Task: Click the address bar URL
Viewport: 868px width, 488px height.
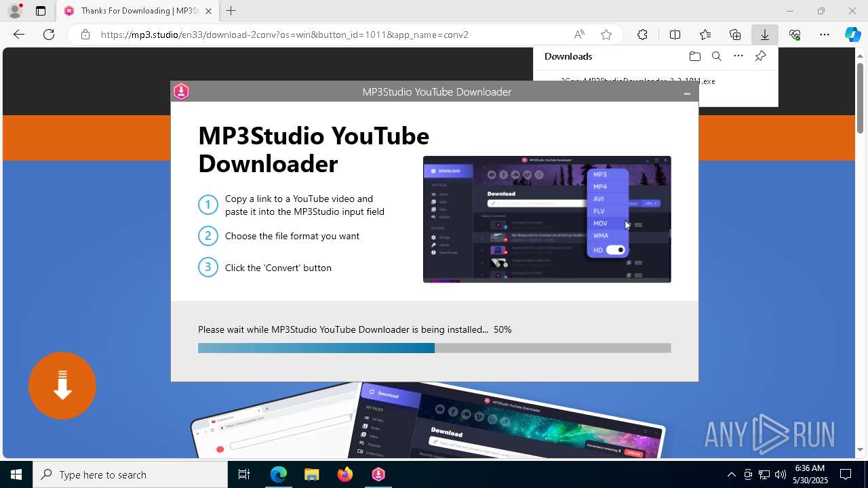Action: 285,35
